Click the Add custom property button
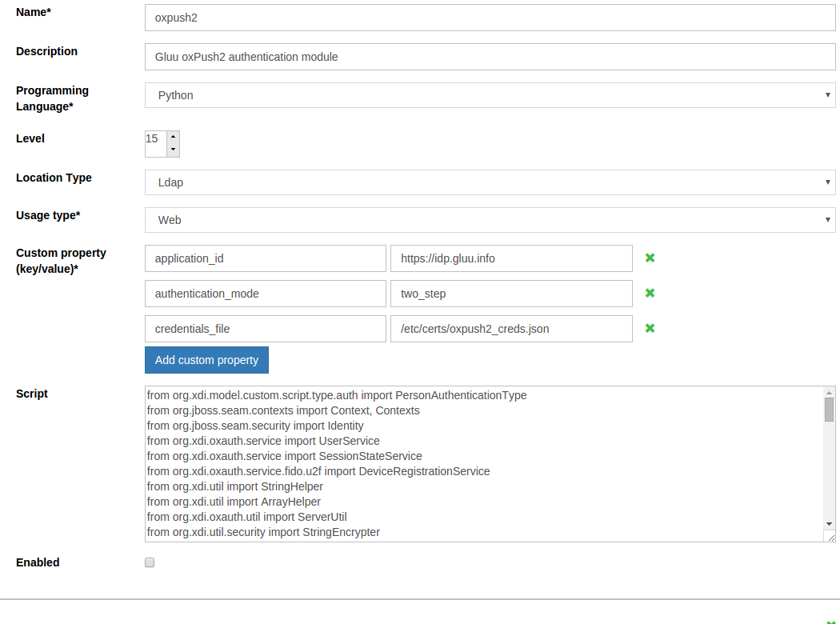This screenshot has width=840, height=624. [206, 360]
